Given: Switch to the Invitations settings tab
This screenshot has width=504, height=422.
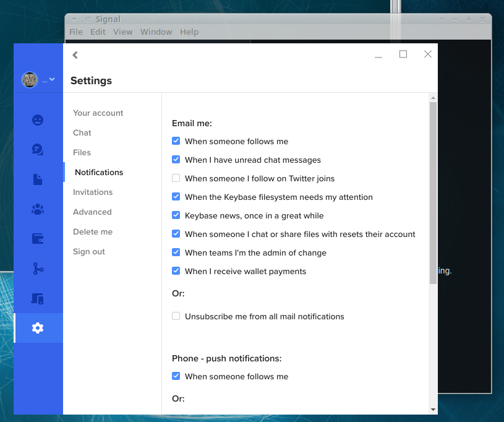Looking at the screenshot, I should [x=92, y=192].
